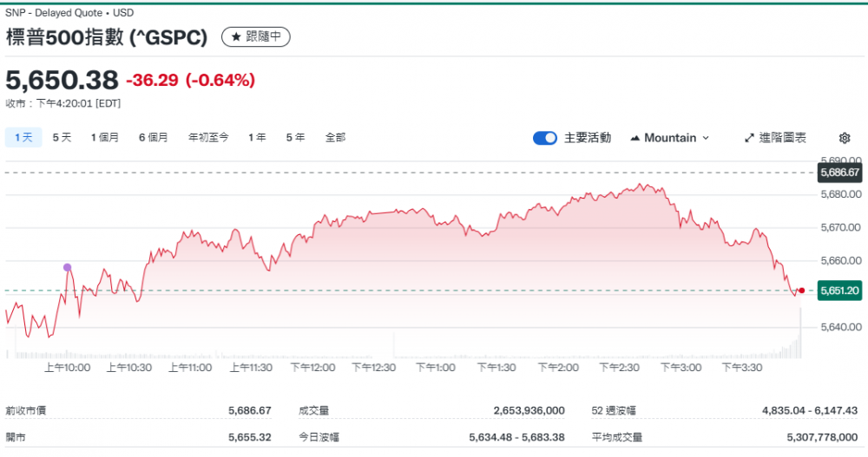Select the 全部 all-time range

coord(335,137)
